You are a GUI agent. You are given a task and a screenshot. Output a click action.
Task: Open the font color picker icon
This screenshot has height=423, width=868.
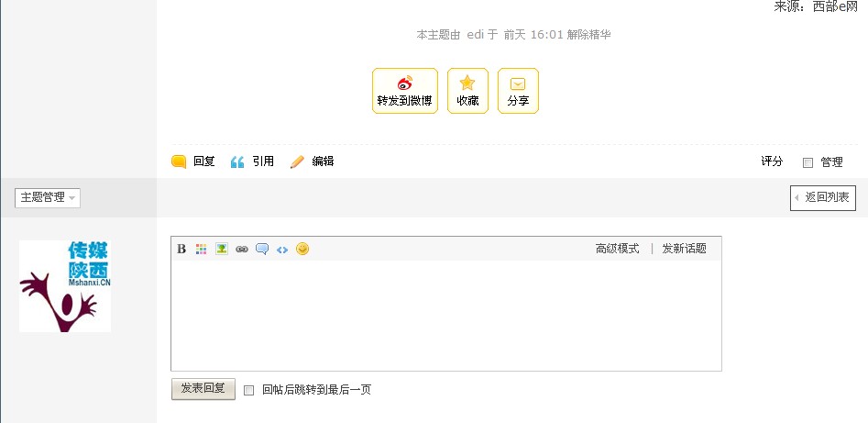(201, 249)
